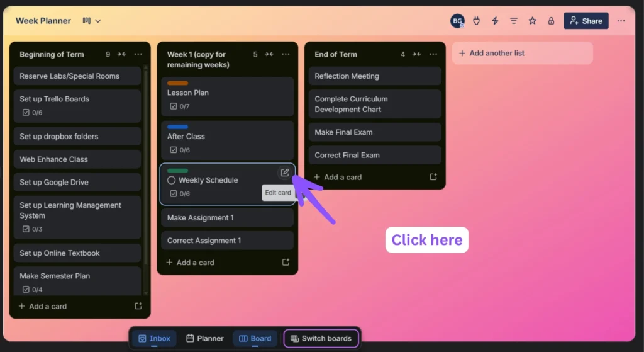Click the Beginning of Term list title
The height and width of the screenshot is (352, 644).
52,54
